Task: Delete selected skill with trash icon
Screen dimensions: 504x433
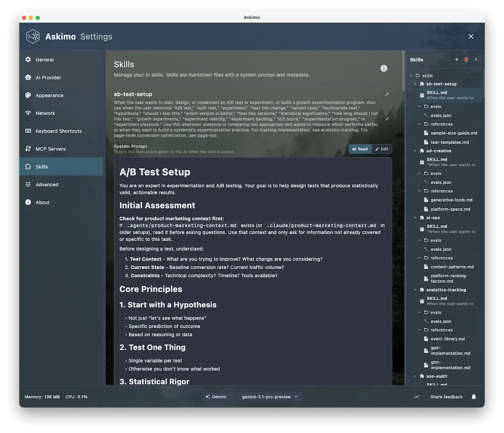Action: point(466,60)
